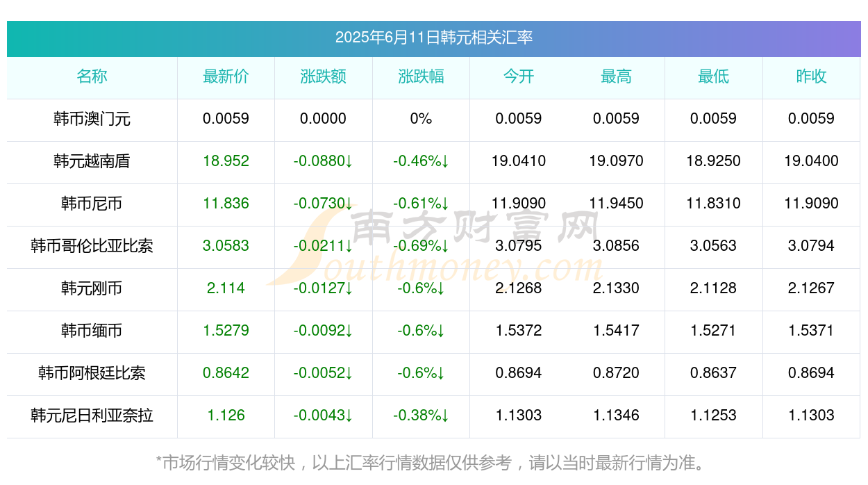Select the 韩元越南盾 row name
The image size is (868, 485).
click(x=92, y=161)
